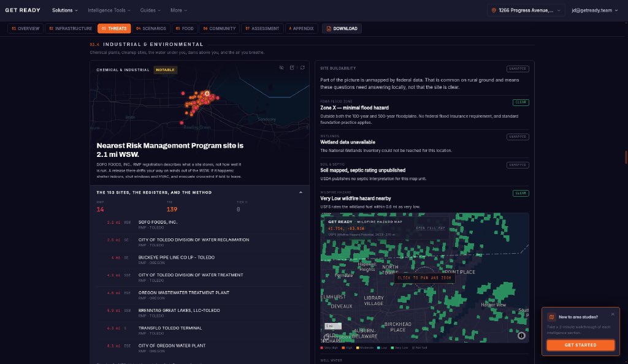Expand the Guides menu

150,10
